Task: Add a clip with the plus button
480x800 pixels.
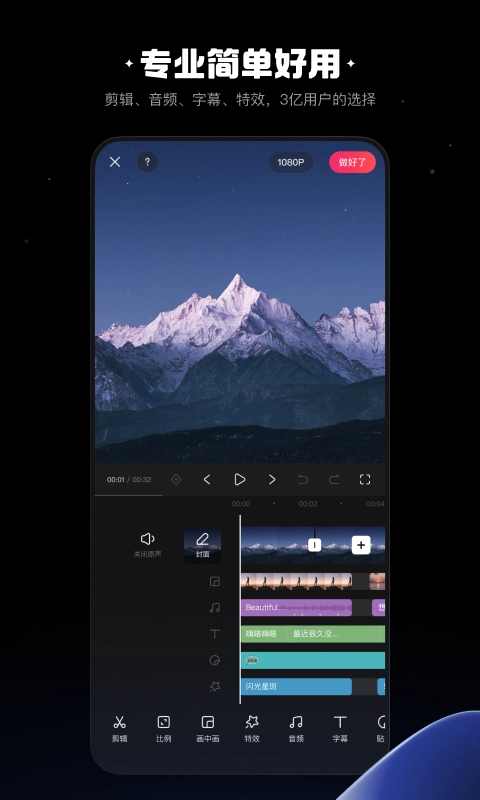Action: click(361, 545)
